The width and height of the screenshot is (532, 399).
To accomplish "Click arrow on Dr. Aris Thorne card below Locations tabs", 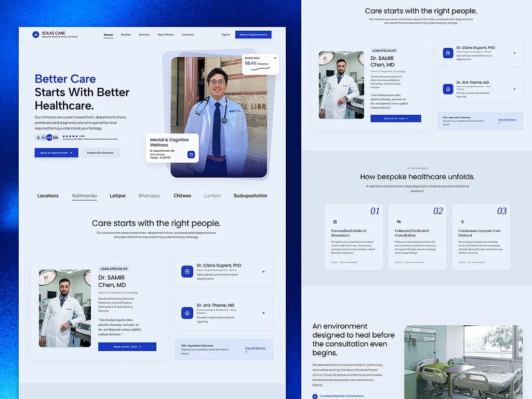I will tap(263, 313).
